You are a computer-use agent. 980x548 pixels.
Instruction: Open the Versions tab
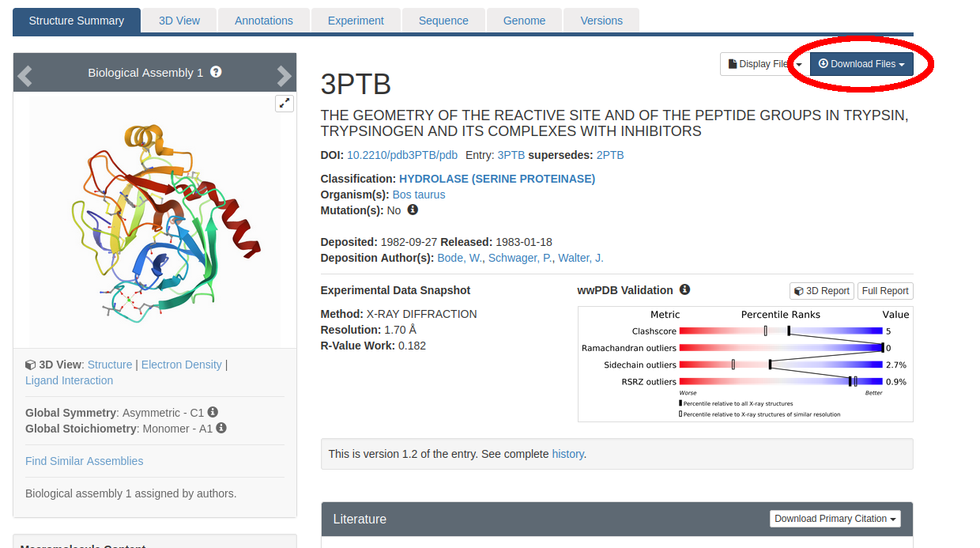click(x=601, y=21)
